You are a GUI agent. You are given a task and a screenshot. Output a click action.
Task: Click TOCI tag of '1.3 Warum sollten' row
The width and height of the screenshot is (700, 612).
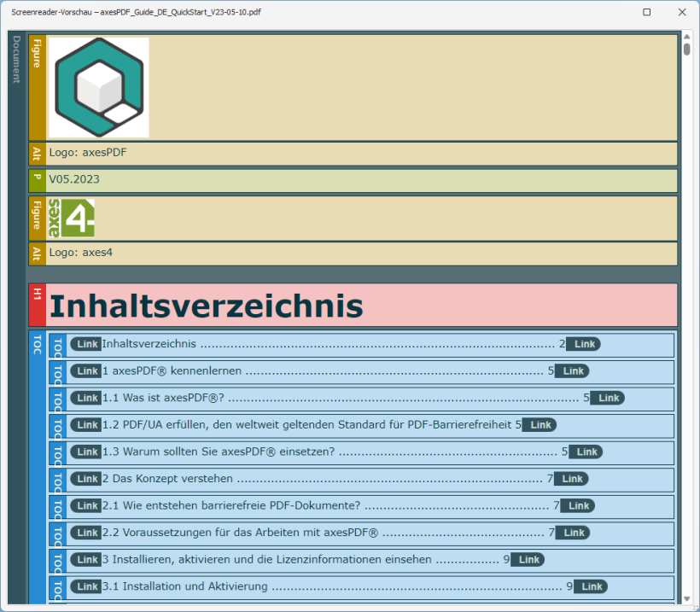[x=58, y=453]
